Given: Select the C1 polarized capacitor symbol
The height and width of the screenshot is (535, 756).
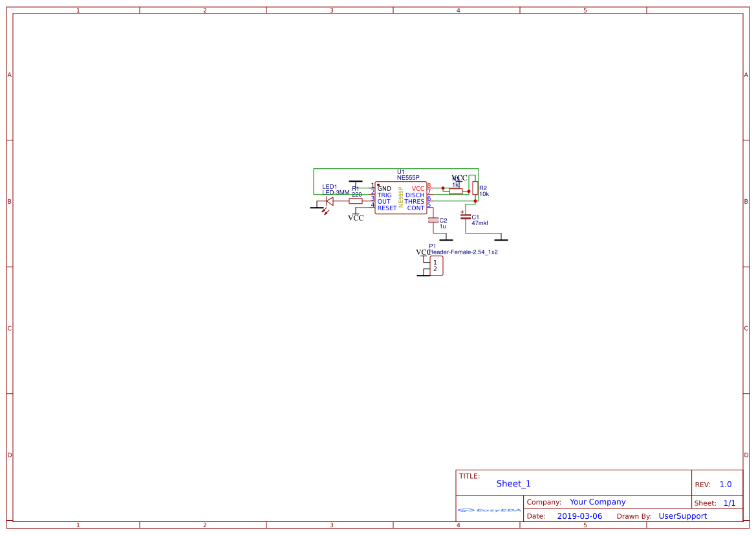Looking at the screenshot, I should tap(465, 217).
